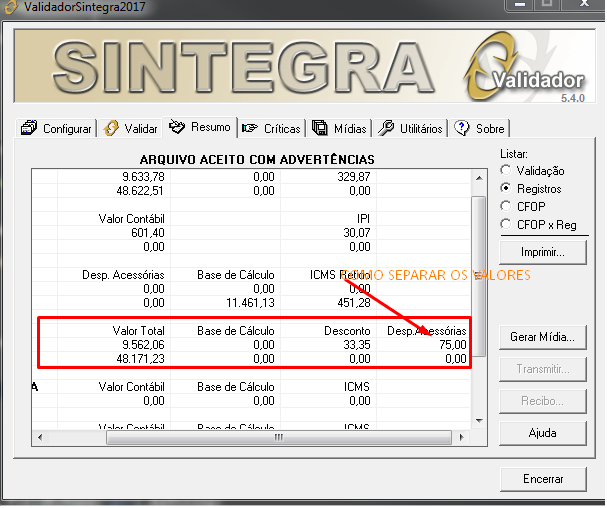Click the horizontal scrollbar right arrow
This screenshot has height=508, width=607.
[x=461, y=438]
